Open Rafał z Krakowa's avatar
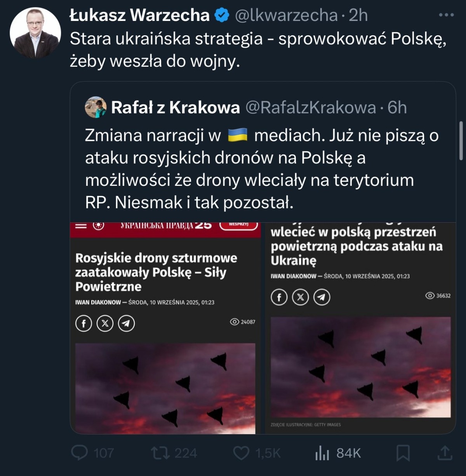This screenshot has width=466, height=476. pyautogui.click(x=96, y=107)
